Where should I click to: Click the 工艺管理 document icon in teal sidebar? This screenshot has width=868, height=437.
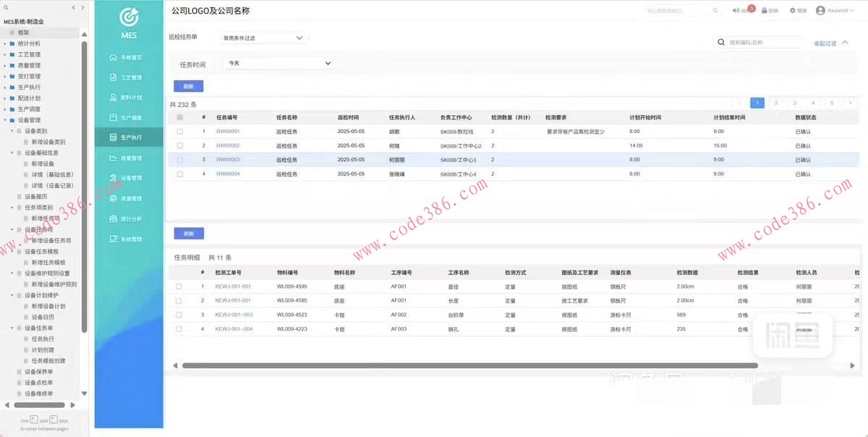113,77
